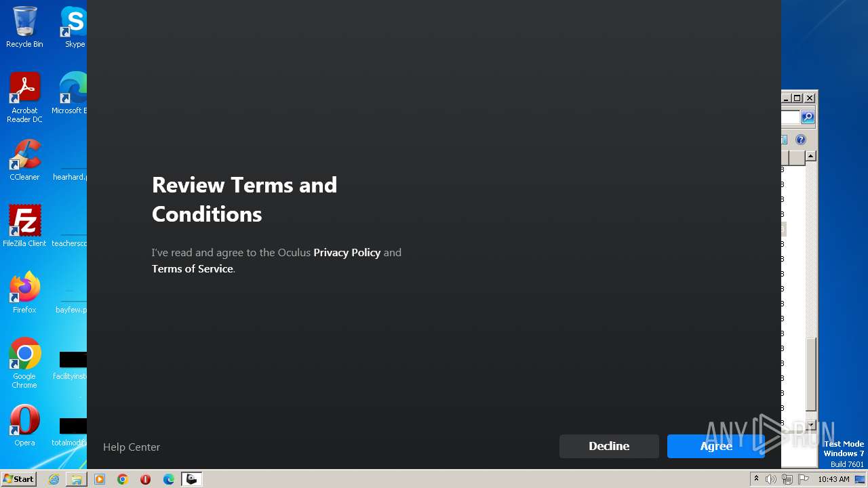Open Chrome from the taskbar
This screenshot has height=488, width=868.
click(x=123, y=479)
